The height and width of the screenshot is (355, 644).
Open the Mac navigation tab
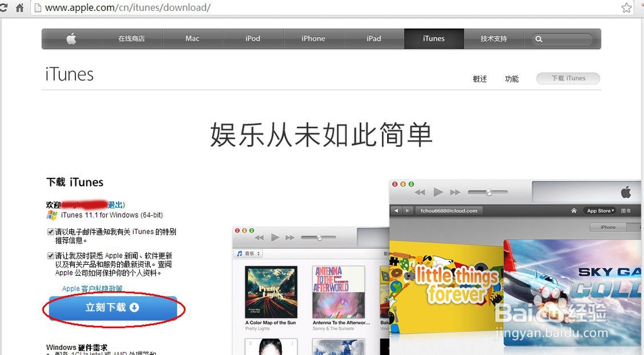(x=192, y=39)
